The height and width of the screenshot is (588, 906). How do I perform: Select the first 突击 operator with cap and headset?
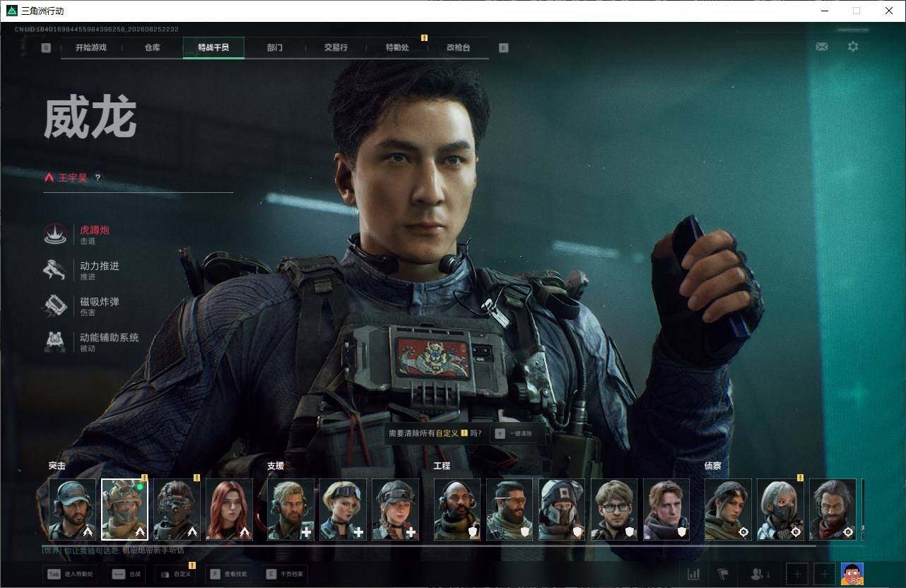tap(72, 510)
